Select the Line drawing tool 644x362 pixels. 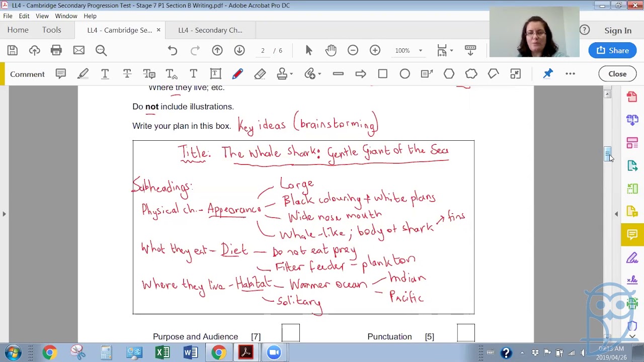tap(338, 74)
